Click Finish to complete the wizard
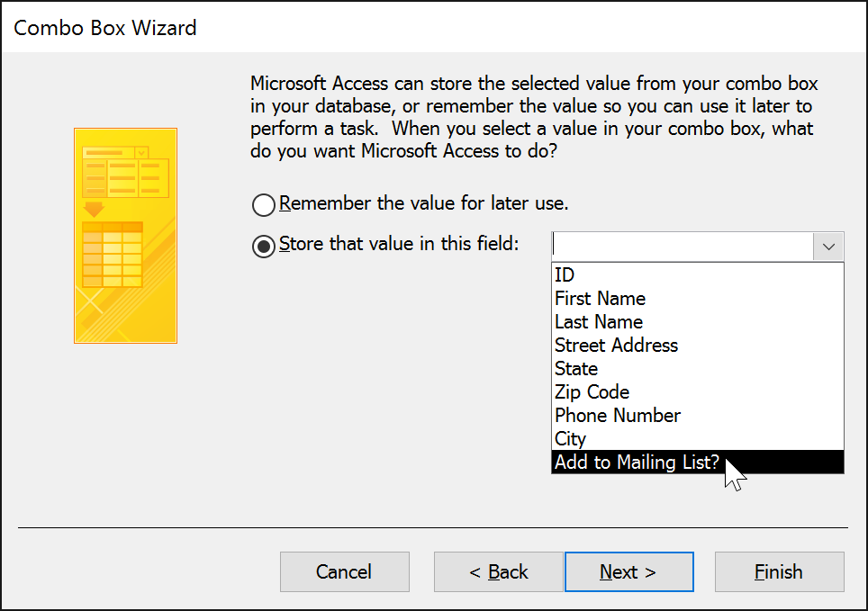This screenshot has height=611, width=868. click(779, 572)
